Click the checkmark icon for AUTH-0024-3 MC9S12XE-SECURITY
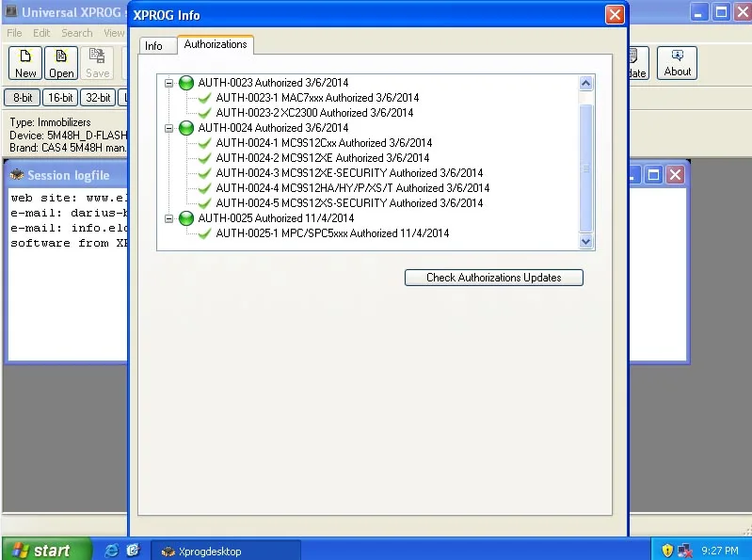752x560 pixels. (205, 173)
